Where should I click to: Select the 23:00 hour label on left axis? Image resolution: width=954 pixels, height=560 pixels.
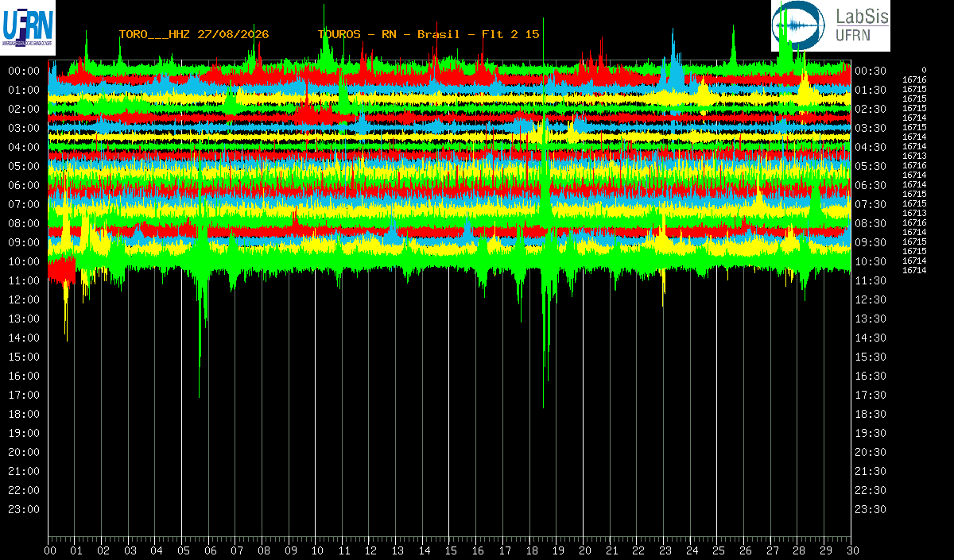(x=24, y=509)
